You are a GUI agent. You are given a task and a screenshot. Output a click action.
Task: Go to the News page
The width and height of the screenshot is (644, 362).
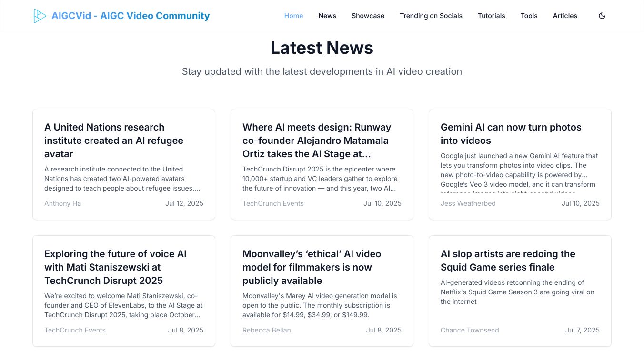[x=327, y=16]
